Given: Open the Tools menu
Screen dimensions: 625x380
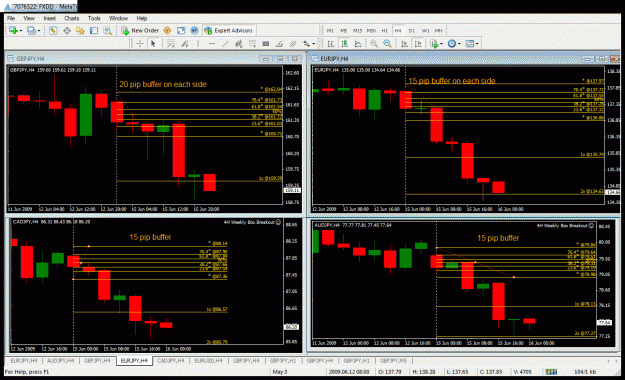Looking at the screenshot, I should (94, 18).
